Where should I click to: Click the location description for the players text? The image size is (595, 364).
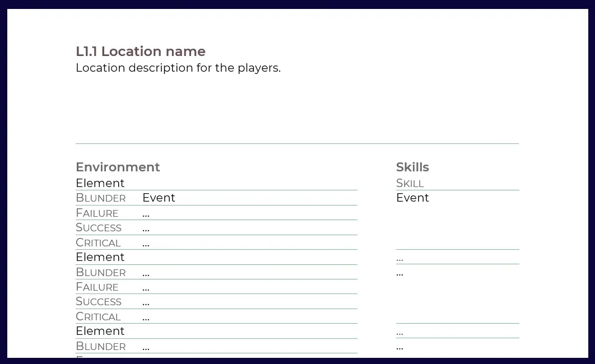(178, 68)
